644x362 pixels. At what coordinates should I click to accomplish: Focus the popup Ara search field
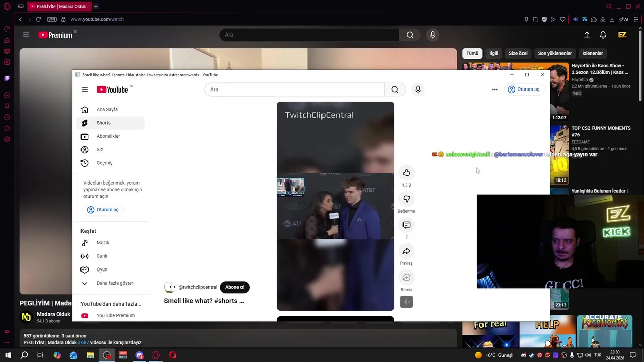point(295,89)
